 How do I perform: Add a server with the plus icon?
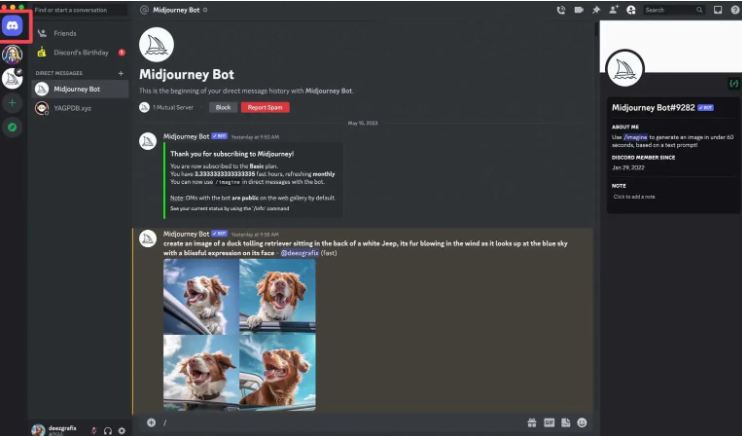[13, 103]
